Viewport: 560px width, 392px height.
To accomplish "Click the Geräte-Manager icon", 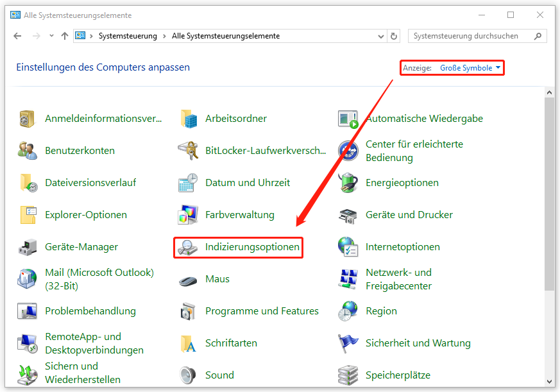I will (28, 247).
